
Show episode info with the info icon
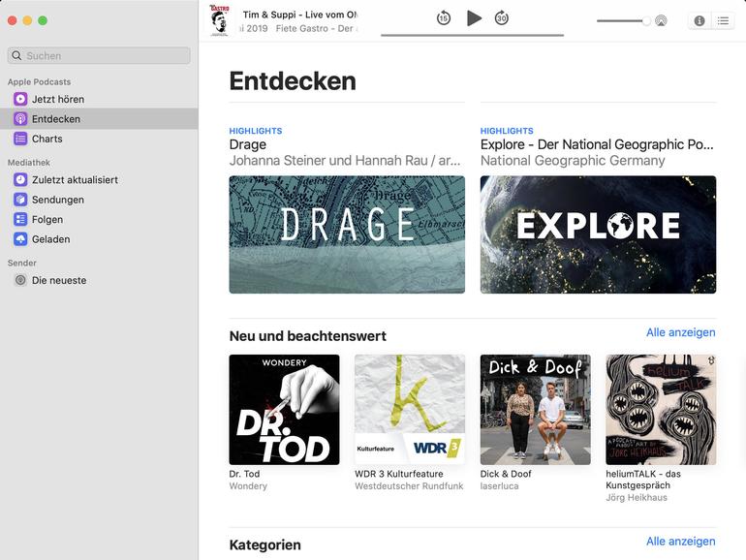699,21
